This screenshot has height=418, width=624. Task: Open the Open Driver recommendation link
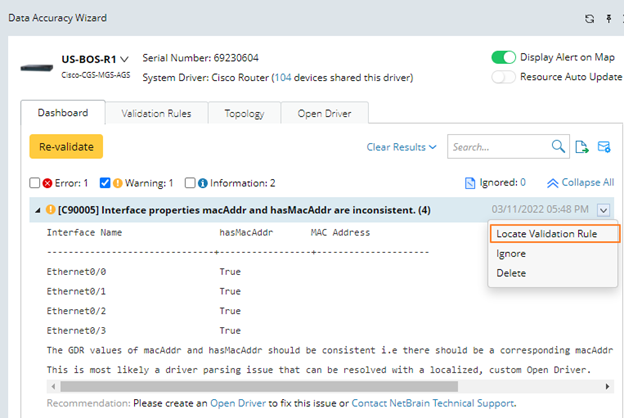click(x=238, y=403)
